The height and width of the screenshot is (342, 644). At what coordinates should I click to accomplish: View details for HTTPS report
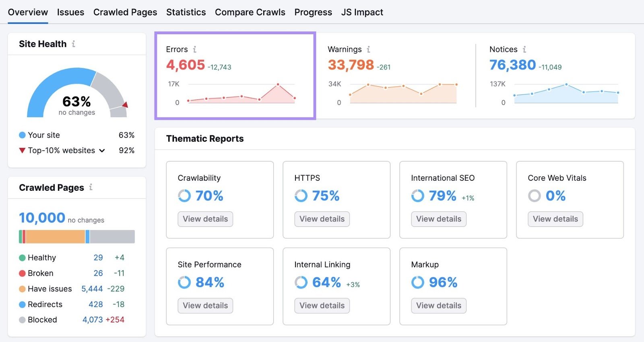pyautogui.click(x=322, y=219)
